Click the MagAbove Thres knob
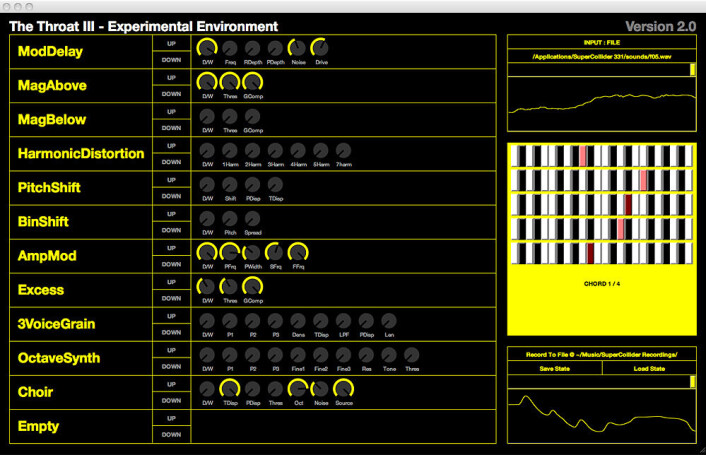The image size is (706, 455). click(x=230, y=82)
